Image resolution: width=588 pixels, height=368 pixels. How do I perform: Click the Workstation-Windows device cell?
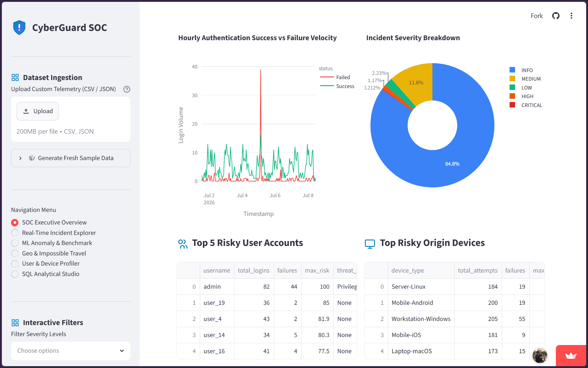[421, 319]
